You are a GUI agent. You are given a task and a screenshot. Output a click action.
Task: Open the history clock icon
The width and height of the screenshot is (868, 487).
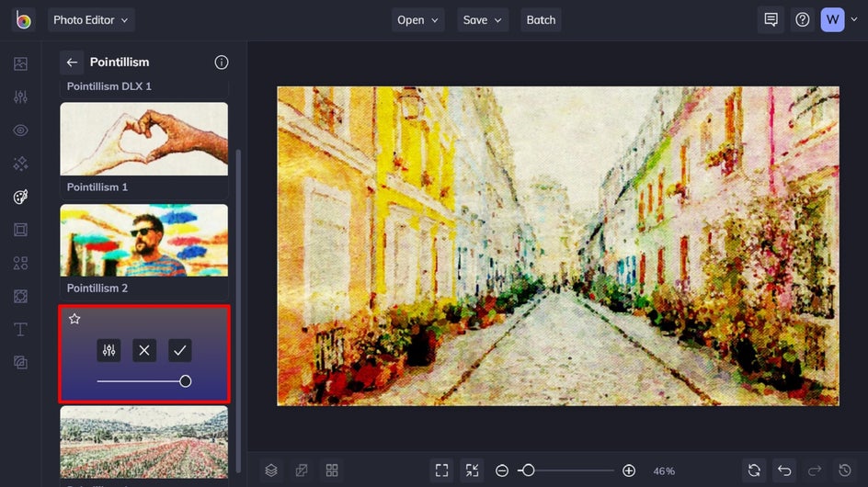tap(845, 470)
